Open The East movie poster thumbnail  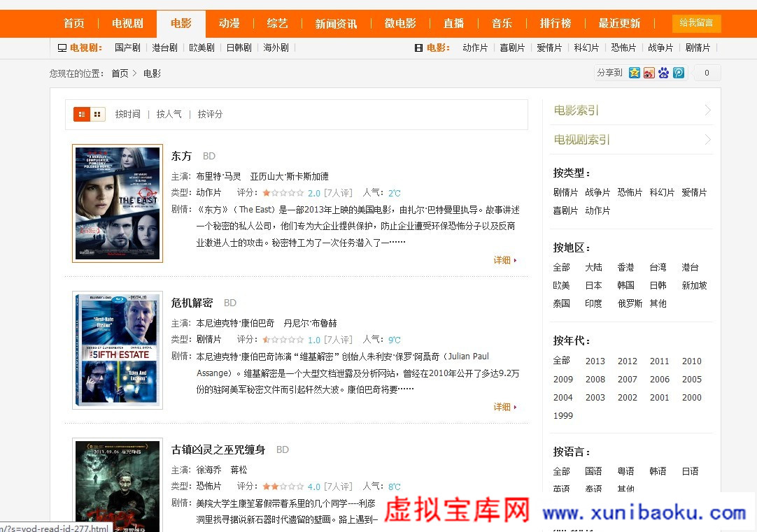click(118, 203)
